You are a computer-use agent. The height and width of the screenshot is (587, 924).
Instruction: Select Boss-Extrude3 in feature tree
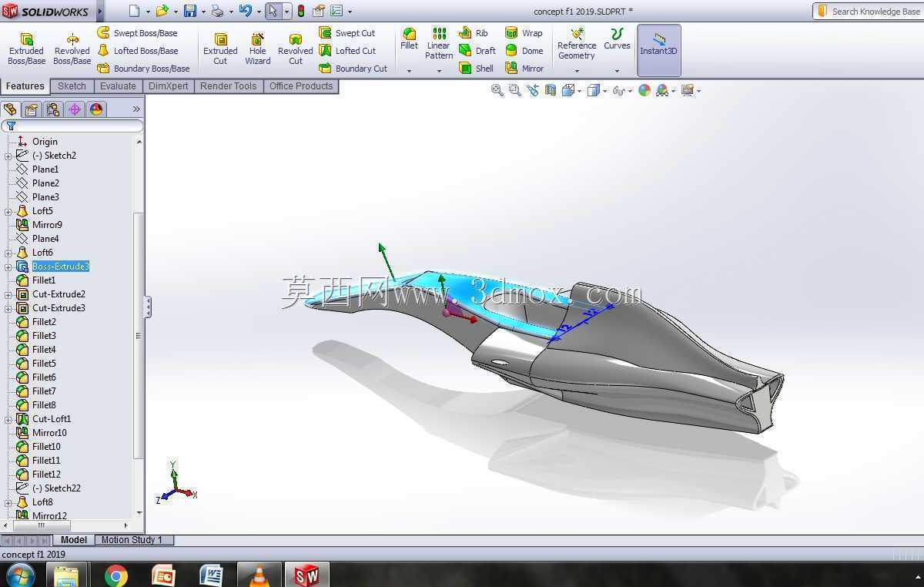pos(60,267)
